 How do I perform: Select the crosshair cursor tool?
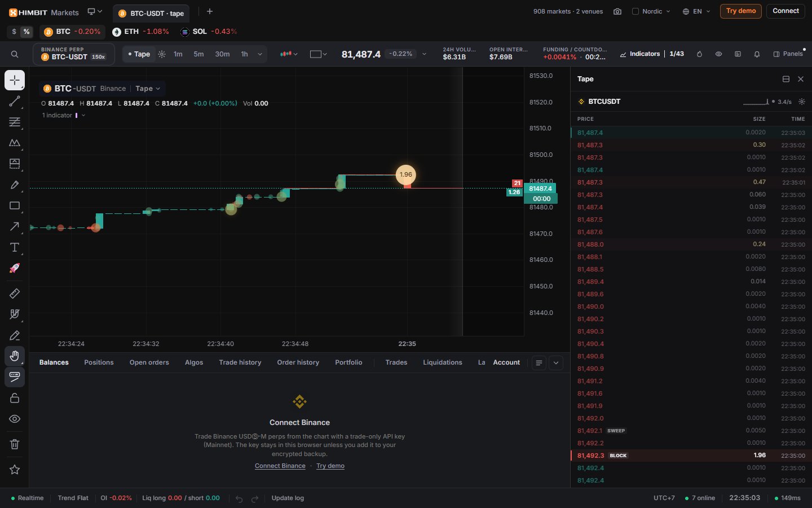15,80
